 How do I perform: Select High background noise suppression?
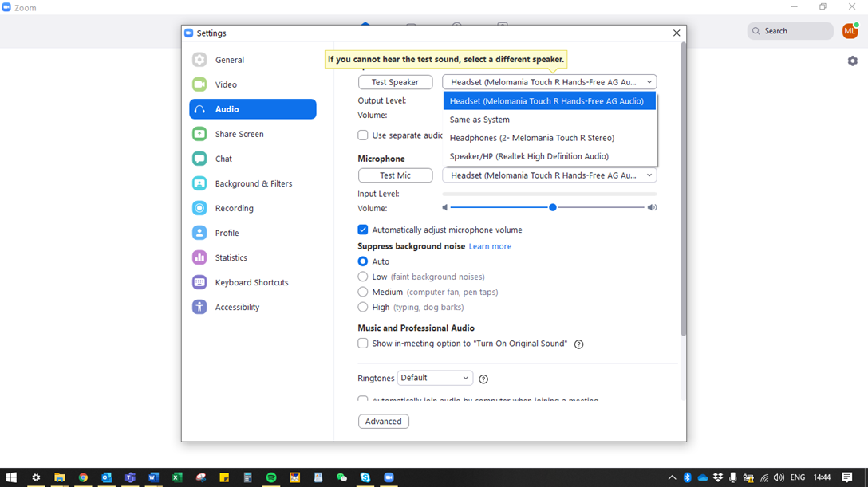click(x=362, y=307)
